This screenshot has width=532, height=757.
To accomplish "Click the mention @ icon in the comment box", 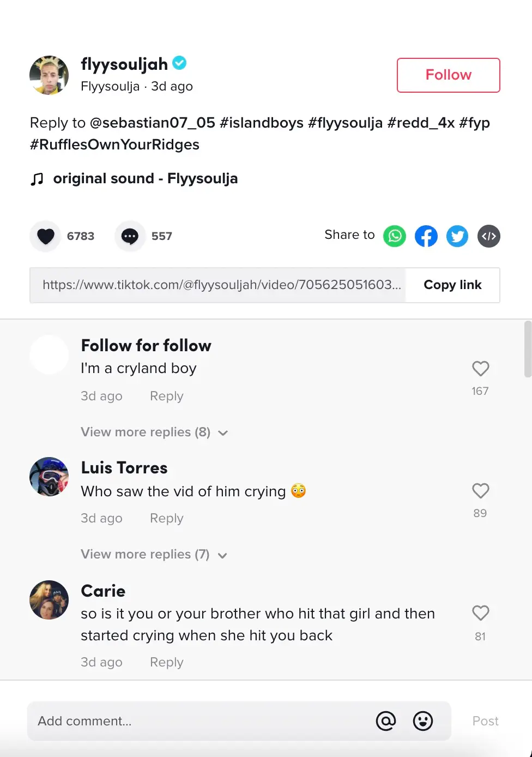I will click(386, 721).
